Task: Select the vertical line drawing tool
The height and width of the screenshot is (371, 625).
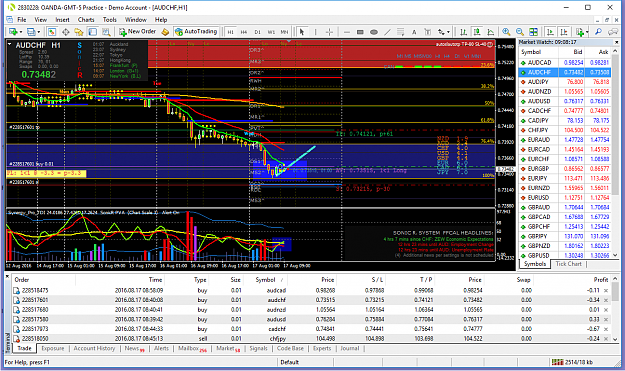Action: (315, 32)
